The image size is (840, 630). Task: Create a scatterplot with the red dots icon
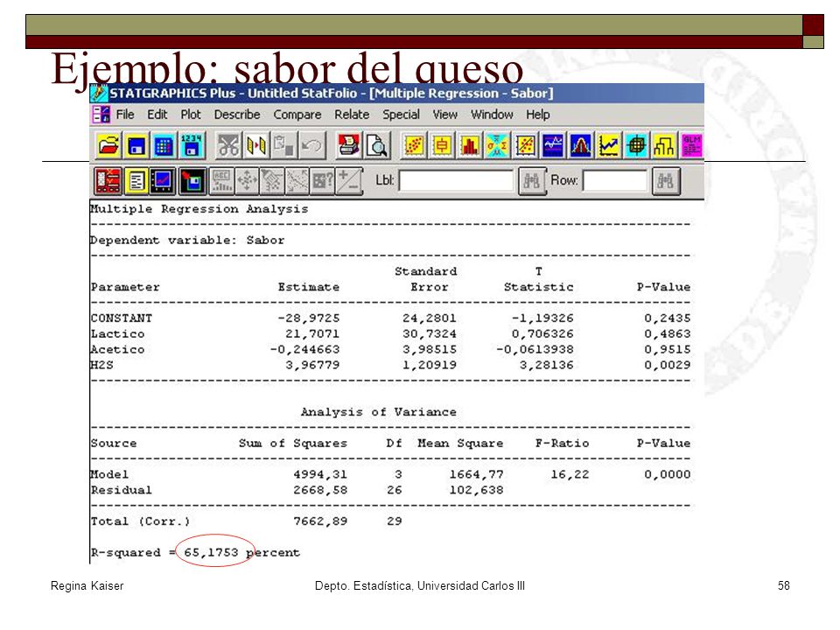(x=414, y=145)
